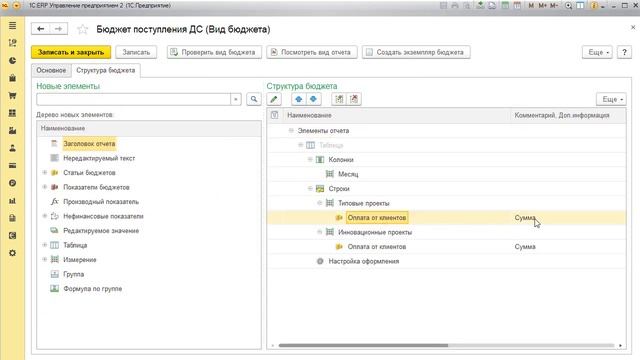Click the forward arrow navigation button
This screenshot has height=360, width=640.
coord(58,29)
